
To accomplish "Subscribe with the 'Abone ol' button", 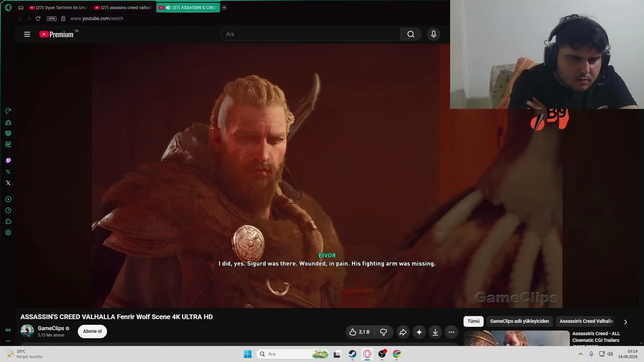I will tap(92, 331).
